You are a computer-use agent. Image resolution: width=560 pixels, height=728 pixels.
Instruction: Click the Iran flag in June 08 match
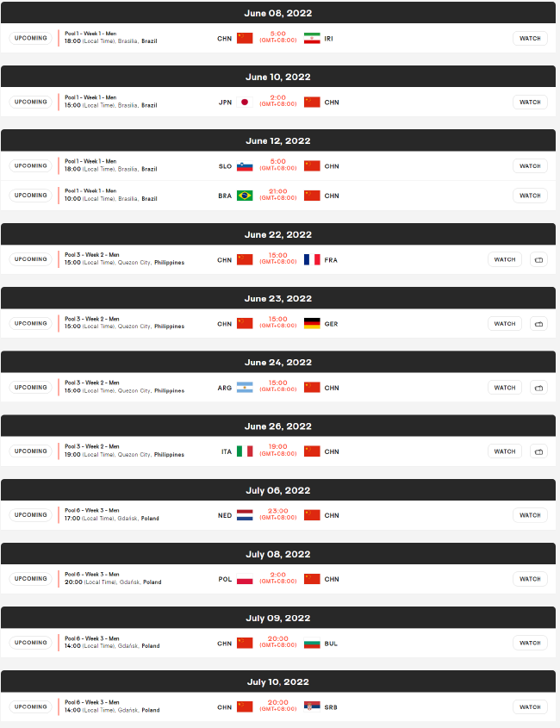(x=312, y=38)
